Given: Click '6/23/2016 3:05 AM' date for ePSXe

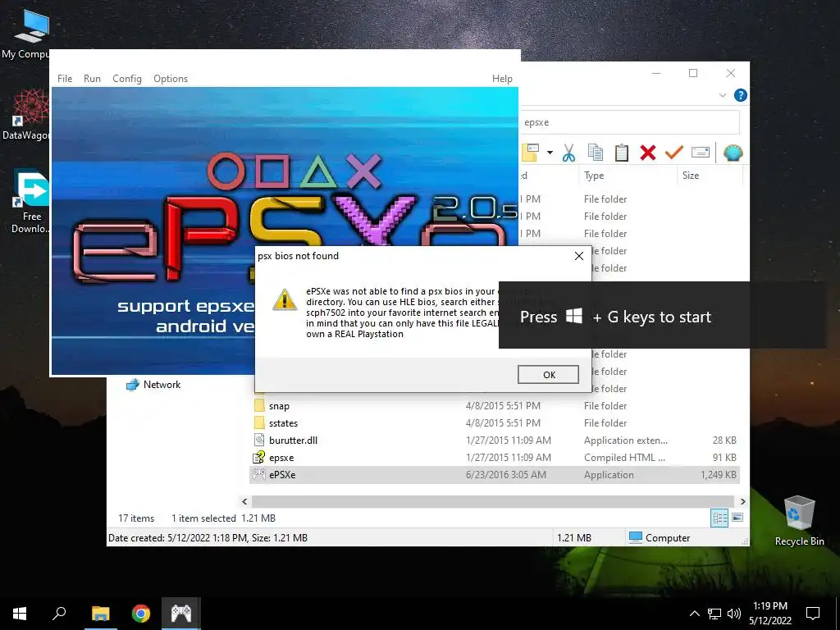Looking at the screenshot, I should (506, 475).
